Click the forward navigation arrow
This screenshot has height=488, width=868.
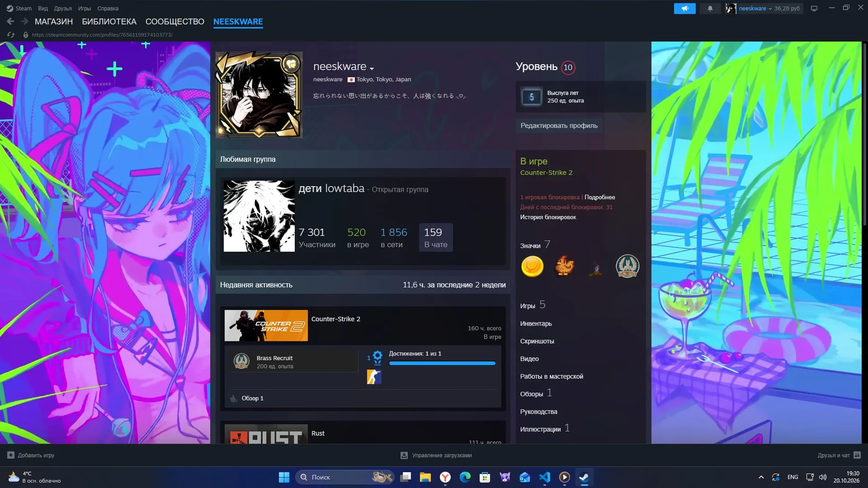click(x=25, y=21)
